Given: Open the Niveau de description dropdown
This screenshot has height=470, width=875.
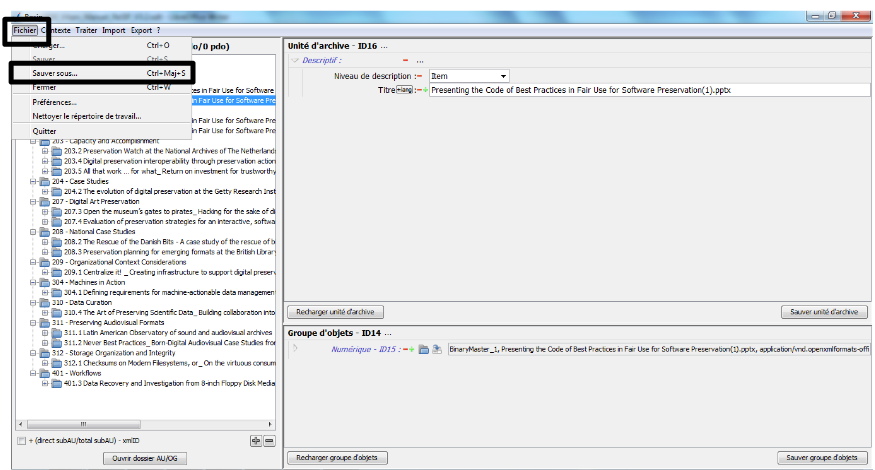Looking at the screenshot, I should pos(503,76).
